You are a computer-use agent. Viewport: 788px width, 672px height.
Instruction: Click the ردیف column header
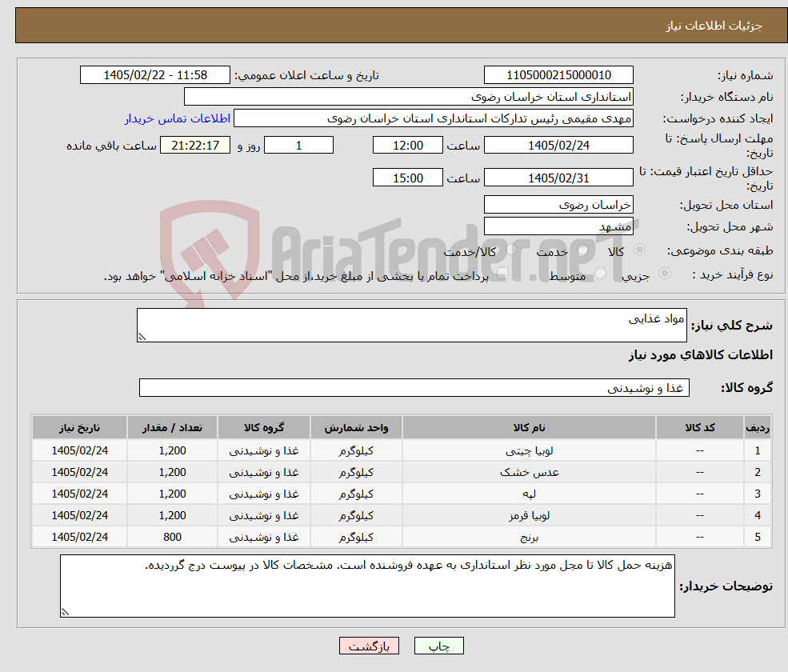point(758,428)
